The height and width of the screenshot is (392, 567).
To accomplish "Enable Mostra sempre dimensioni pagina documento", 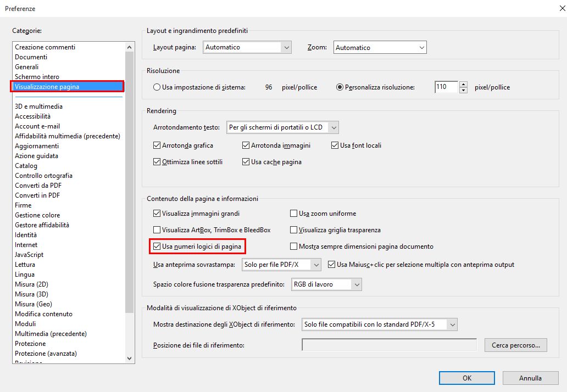I will click(x=293, y=247).
